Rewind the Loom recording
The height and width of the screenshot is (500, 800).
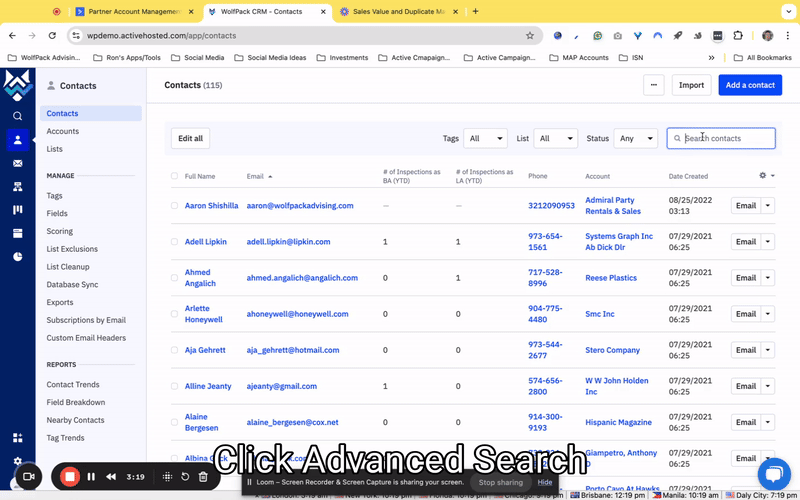click(111, 477)
